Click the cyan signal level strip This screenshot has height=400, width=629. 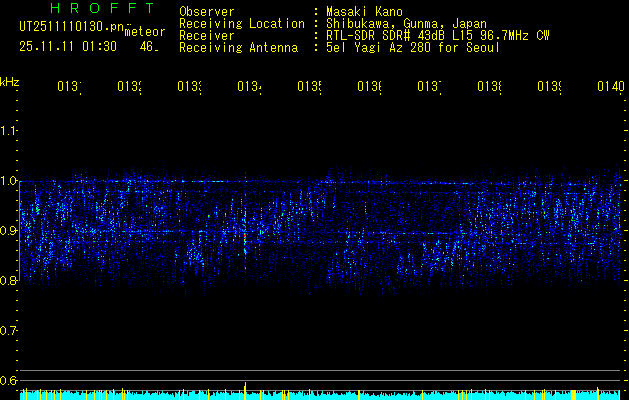320,395
